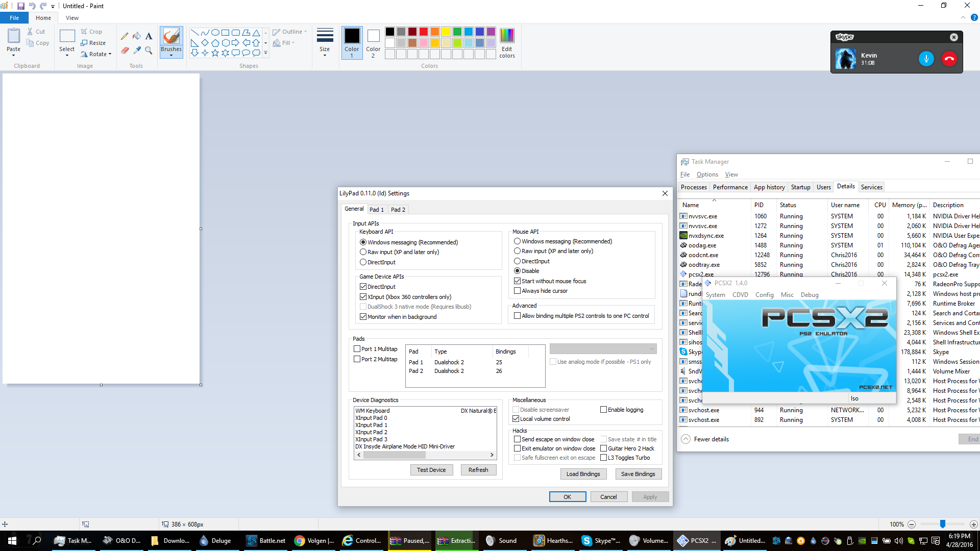Mute microphone in Skype call widget
The height and width of the screenshot is (551, 980).
[x=926, y=59]
